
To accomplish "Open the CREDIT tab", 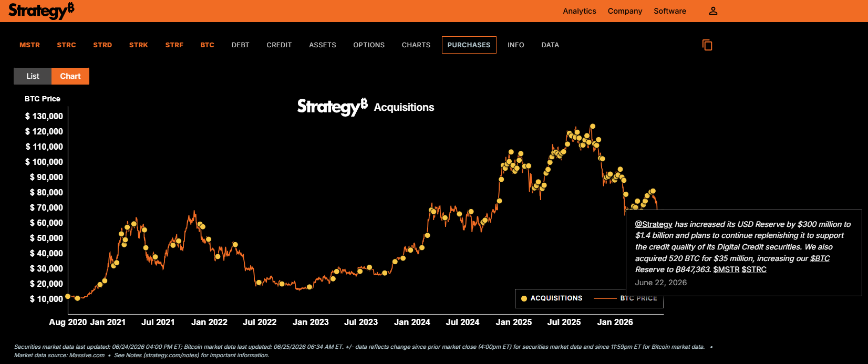I will pos(279,45).
